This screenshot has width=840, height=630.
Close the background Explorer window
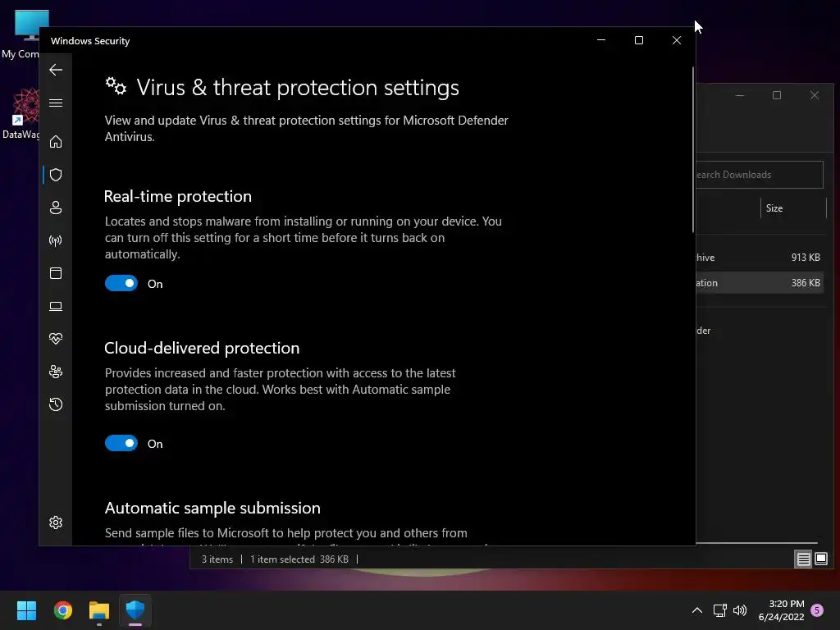(x=815, y=95)
